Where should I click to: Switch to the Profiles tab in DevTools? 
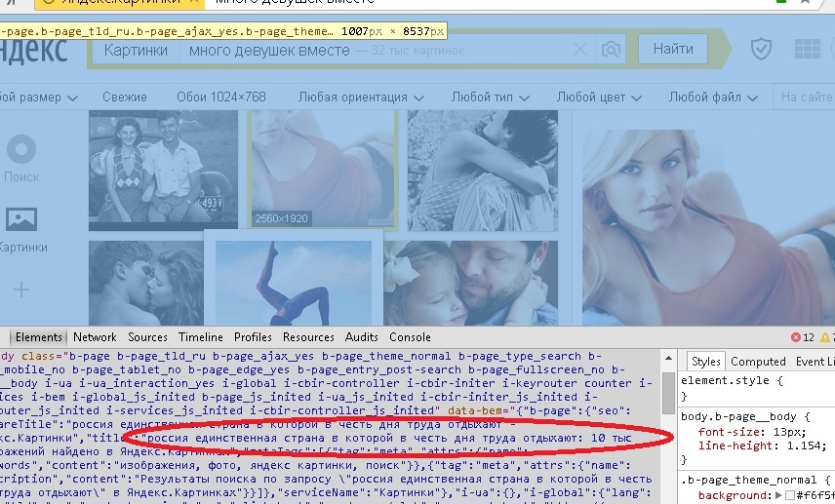coord(253,337)
